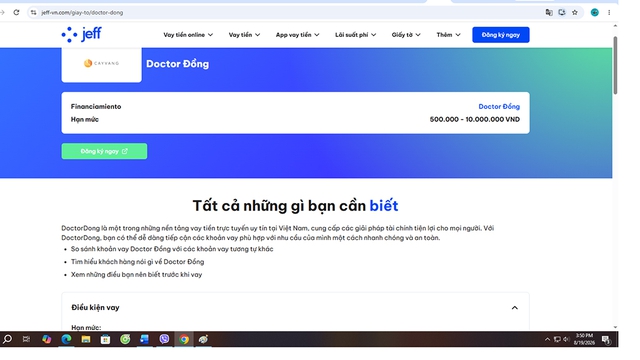The height and width of the screenshot is (360, 640).
Task: Switch to Google Chrome on taskbar
Action: tap(184, 339)
